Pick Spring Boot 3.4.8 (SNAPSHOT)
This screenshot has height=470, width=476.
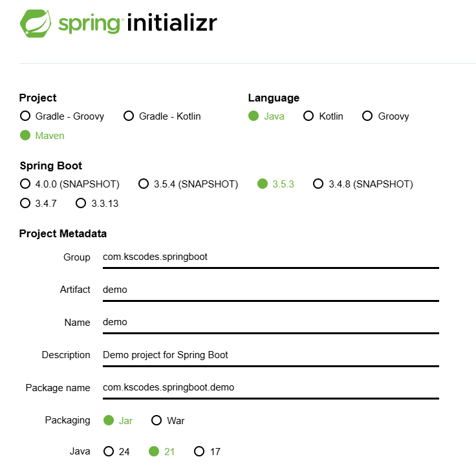pyautogui.click(x=318, y=184)
